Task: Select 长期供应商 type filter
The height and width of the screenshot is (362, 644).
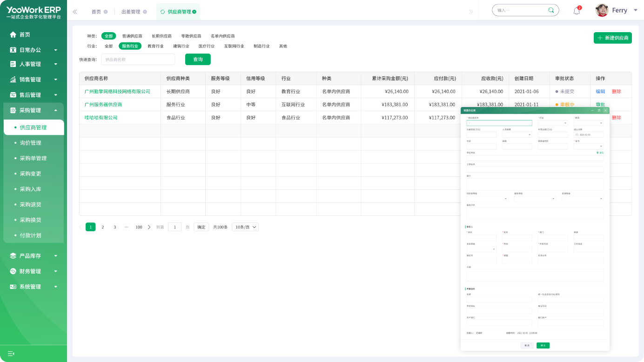Action: click(161, 36)
